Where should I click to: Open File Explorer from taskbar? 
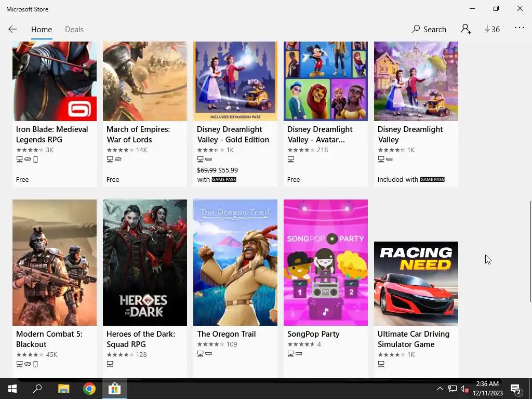coord(63,389)
